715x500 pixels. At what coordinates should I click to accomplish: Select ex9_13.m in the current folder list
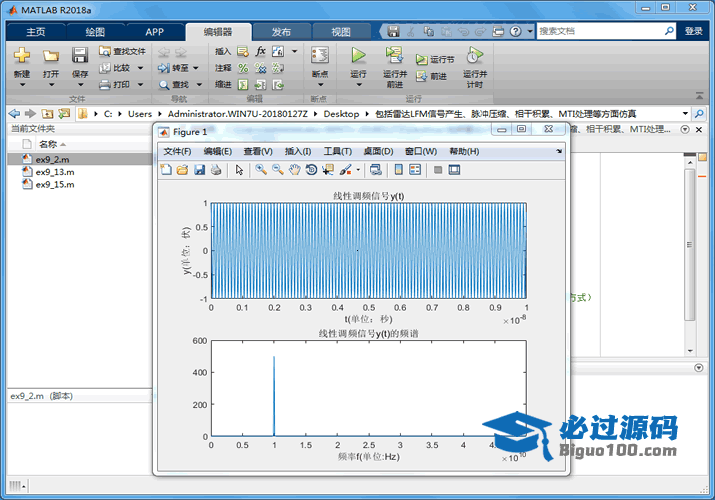[54, 172]
